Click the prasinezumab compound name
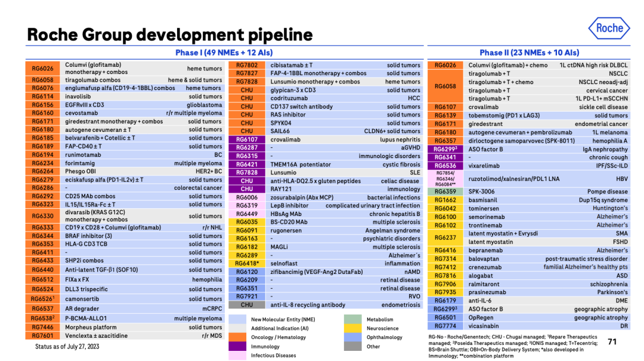Image resolution: width=644 pixels, height=361 pixels. [487, 292]
